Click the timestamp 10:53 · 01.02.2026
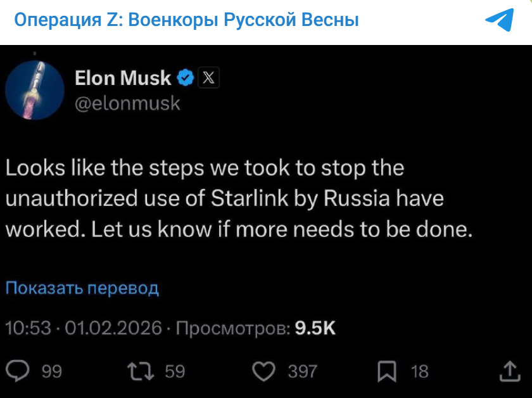The width and height of the screenshot is (532, 398). tap(81, 328)
